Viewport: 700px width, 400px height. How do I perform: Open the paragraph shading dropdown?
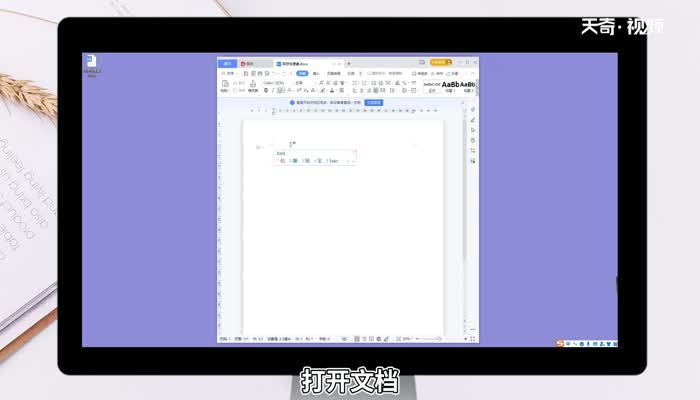(404, 91)
